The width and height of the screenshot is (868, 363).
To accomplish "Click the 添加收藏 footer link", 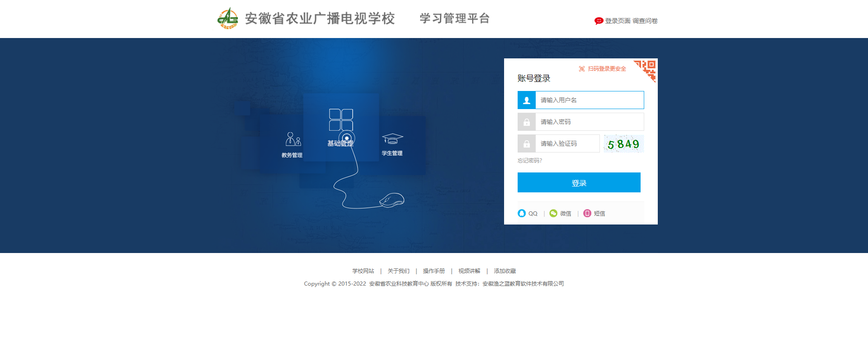I will click(505, 271).
